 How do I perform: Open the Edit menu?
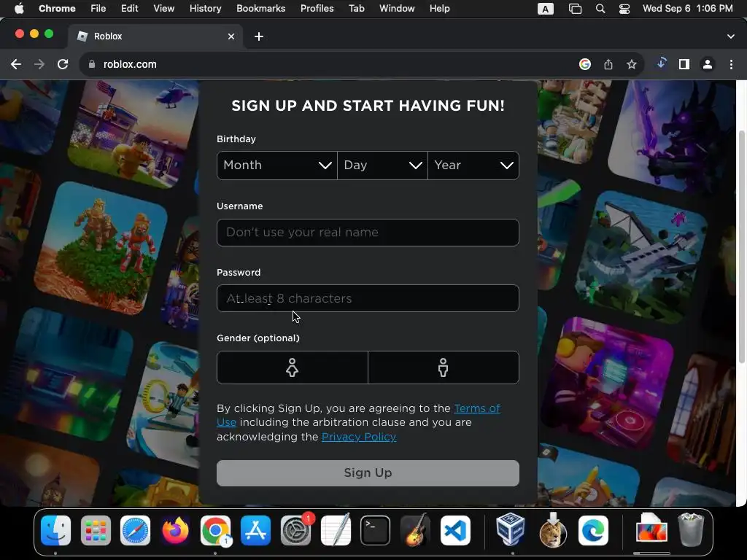coord(130,9)
